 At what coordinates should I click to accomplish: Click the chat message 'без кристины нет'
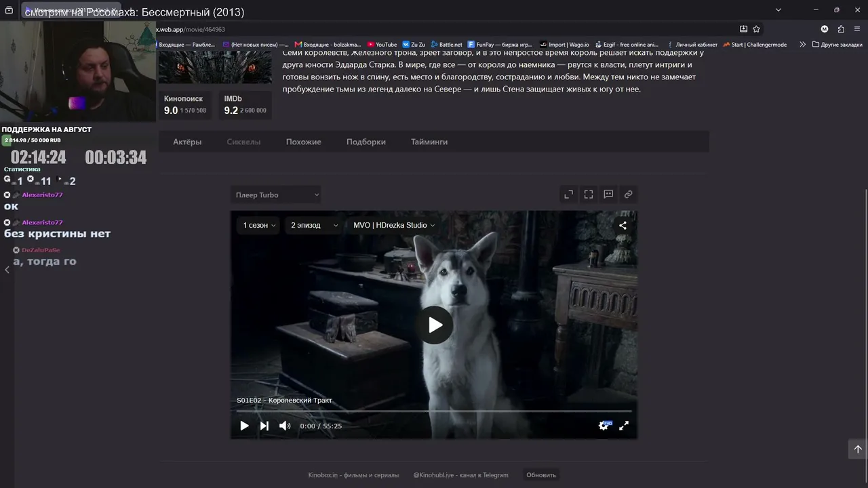pos(57,234)
